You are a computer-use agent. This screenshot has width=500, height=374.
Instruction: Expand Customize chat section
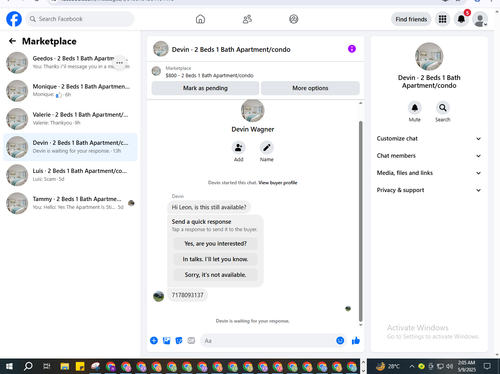429,139
